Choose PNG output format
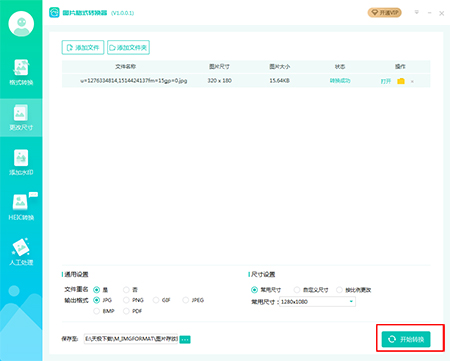The image size is (450, 361). coord(126,300)
